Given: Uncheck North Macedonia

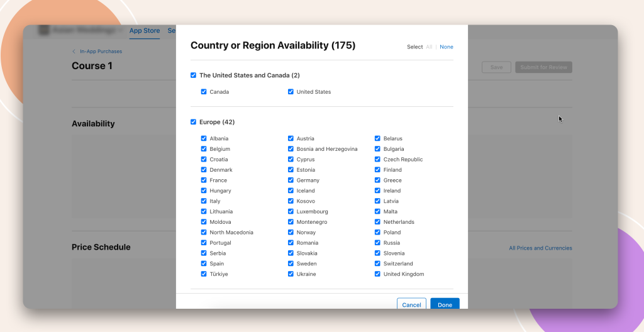Looking at the screenshot, I should [x=204, y=232].
